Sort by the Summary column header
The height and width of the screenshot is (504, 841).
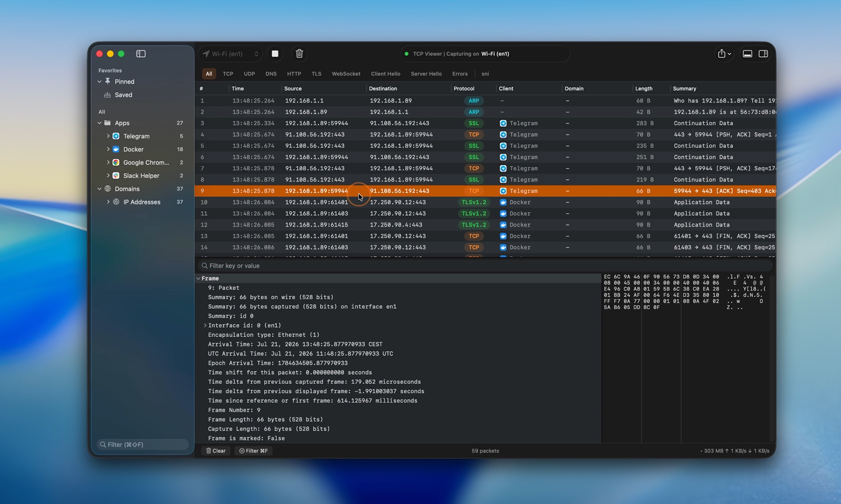[x=684, y=89]
